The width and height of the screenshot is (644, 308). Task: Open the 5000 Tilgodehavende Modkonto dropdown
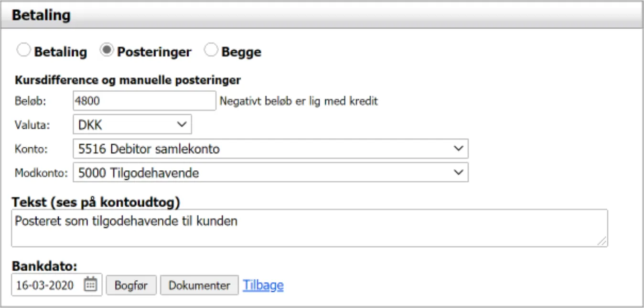coord(268,173)
